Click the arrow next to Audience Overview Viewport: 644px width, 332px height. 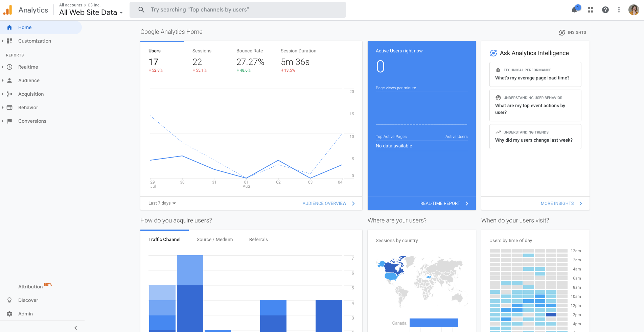353,204
